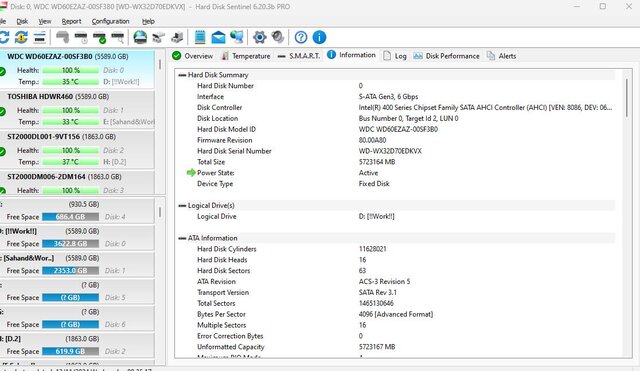Open settings via the gear toolbar icon

[x=260, y=38]
